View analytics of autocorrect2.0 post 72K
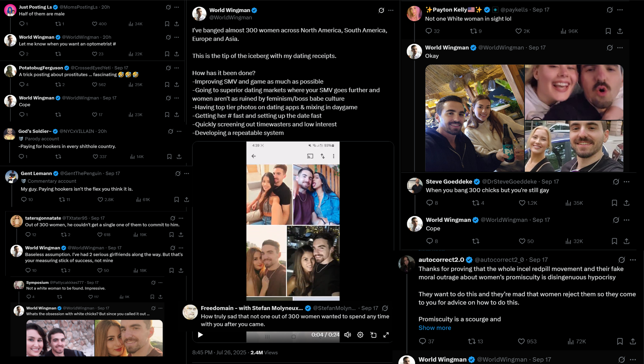 (577, 341)
